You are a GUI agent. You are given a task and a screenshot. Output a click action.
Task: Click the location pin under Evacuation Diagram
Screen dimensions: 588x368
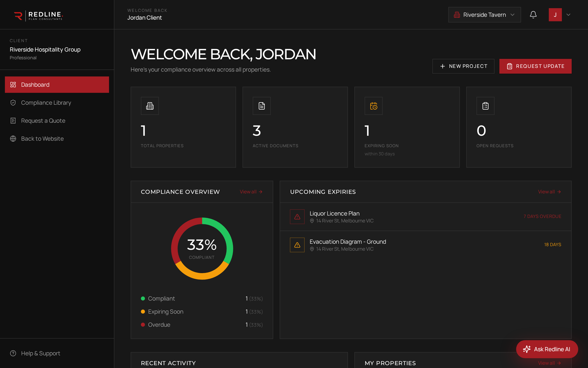tap(312, 249)
